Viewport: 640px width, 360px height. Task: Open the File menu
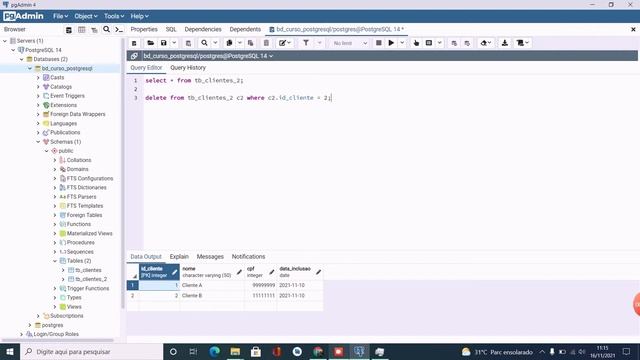(x=60, y=16)
